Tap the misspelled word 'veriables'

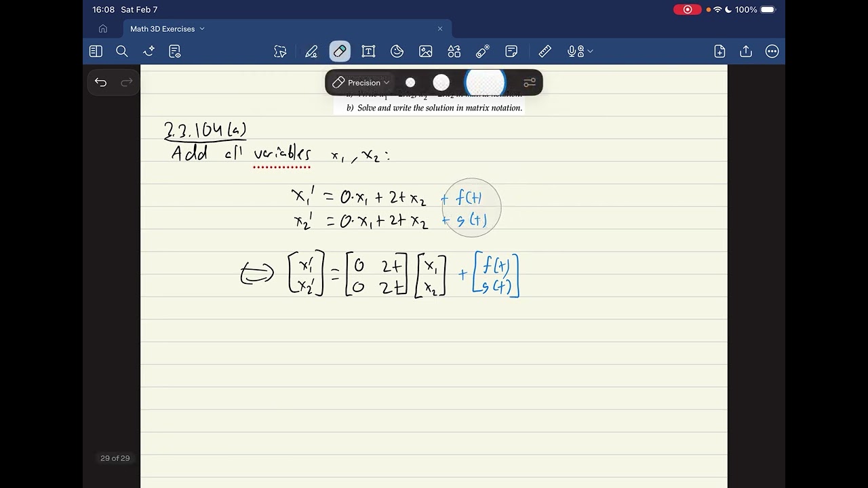pos(283,154)
